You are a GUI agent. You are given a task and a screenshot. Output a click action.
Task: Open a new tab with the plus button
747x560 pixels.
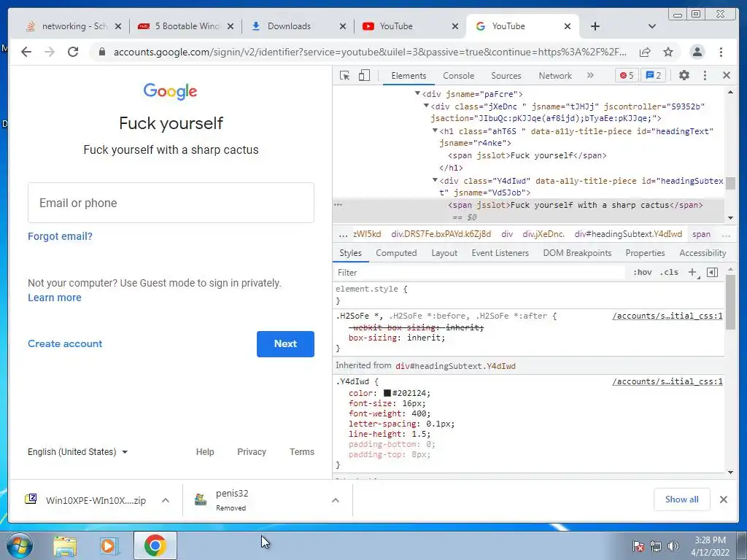[x=595, y=26]
